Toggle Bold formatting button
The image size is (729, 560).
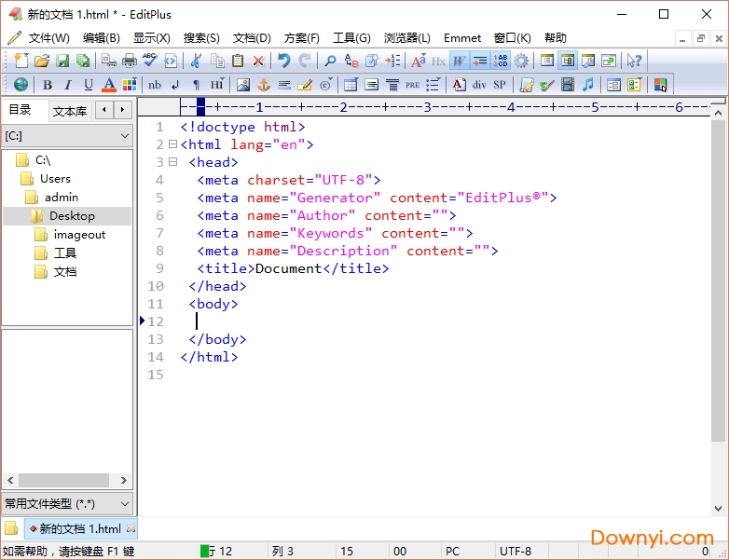point(47,85)
